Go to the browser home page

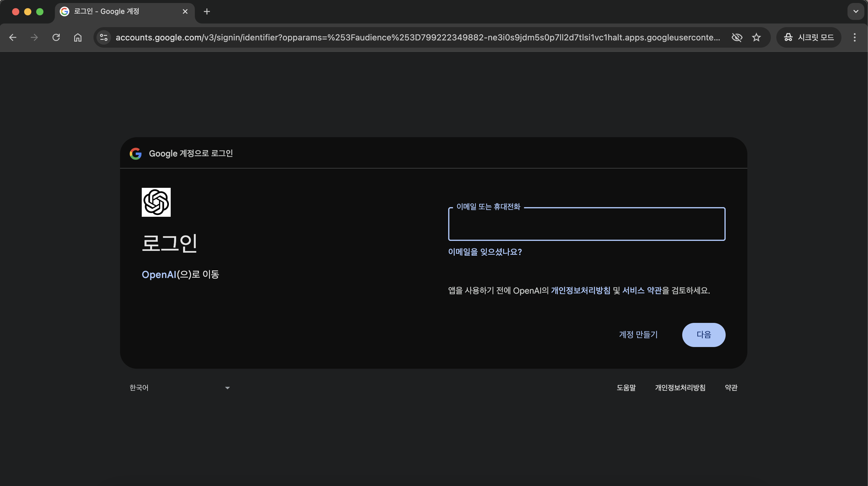click(78, 37)
